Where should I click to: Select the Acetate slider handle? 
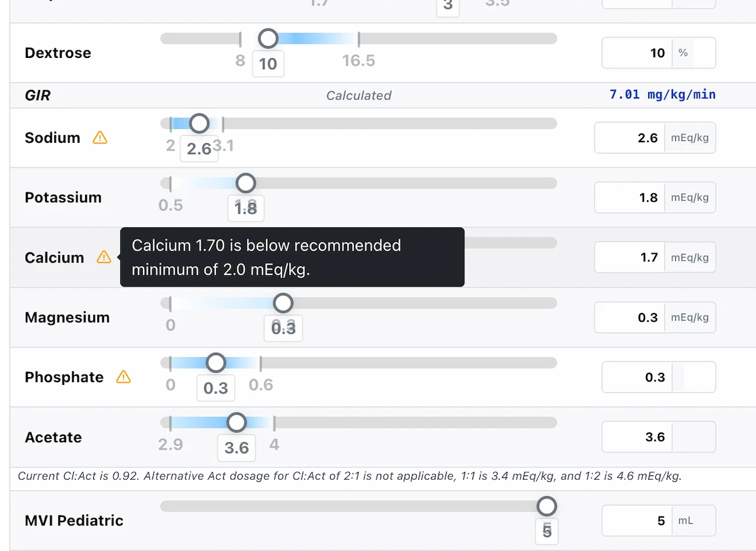point(236,422)
